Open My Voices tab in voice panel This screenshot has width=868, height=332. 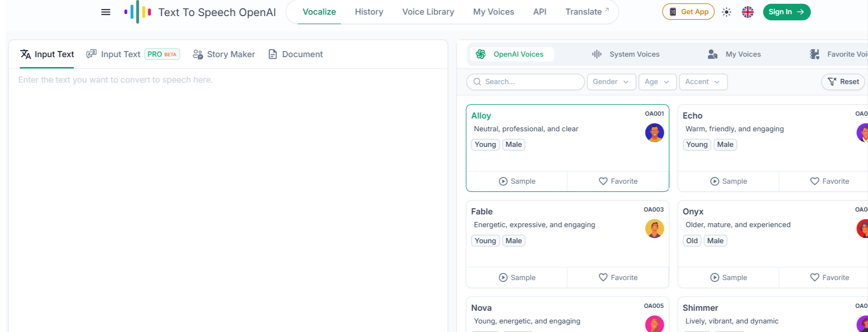[734, 54]
